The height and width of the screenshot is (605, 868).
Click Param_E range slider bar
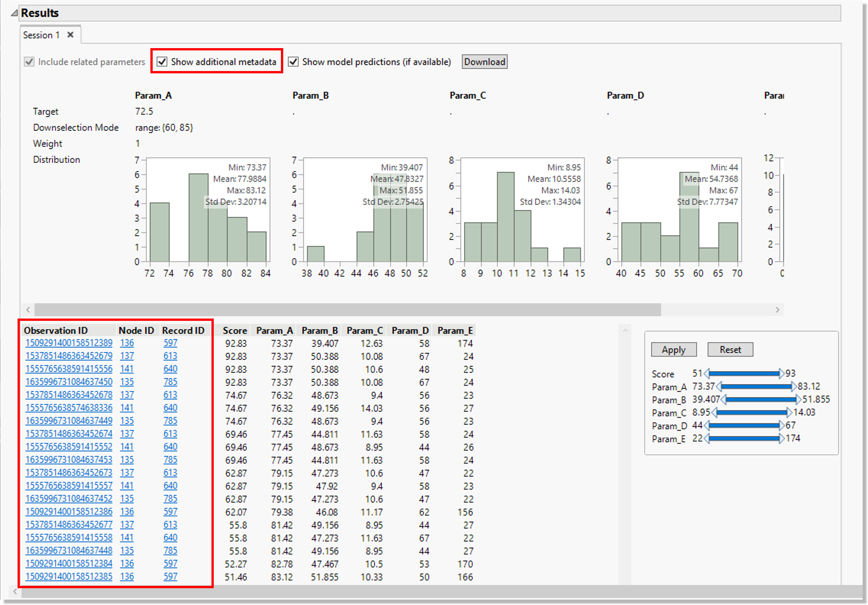pos(744,438)
